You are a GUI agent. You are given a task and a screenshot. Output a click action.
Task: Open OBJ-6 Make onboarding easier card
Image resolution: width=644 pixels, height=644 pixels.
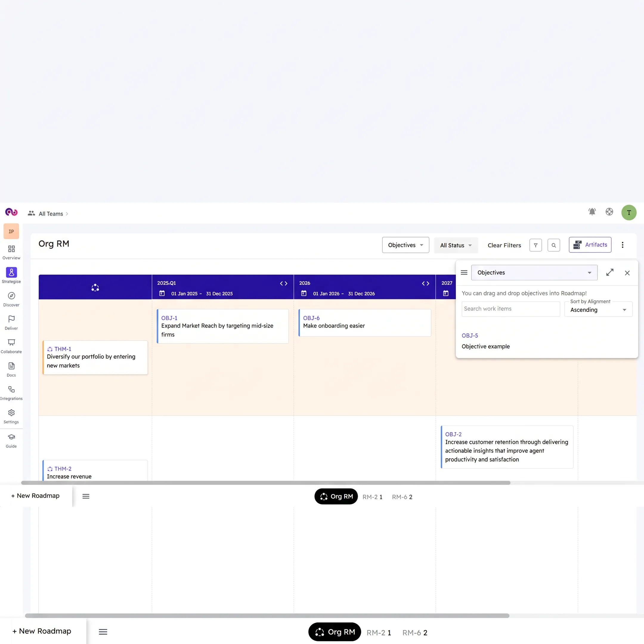coord(365,323)
